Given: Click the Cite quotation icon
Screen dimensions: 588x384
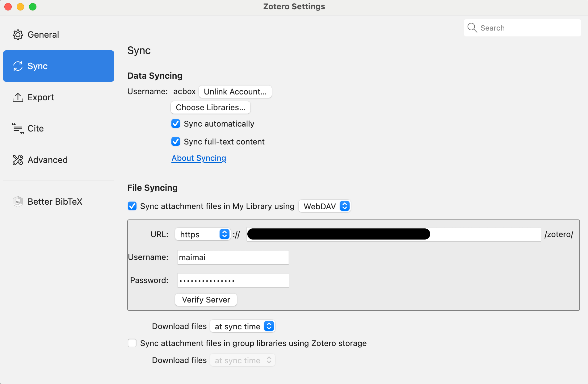Looking at the screenshot, I should pyautogui.click(x=18, y=128).
